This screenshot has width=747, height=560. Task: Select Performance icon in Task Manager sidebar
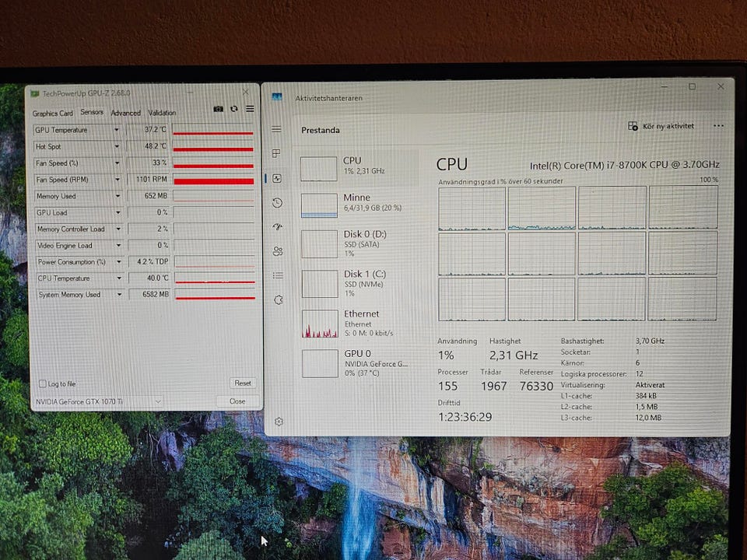pos(277,179)
